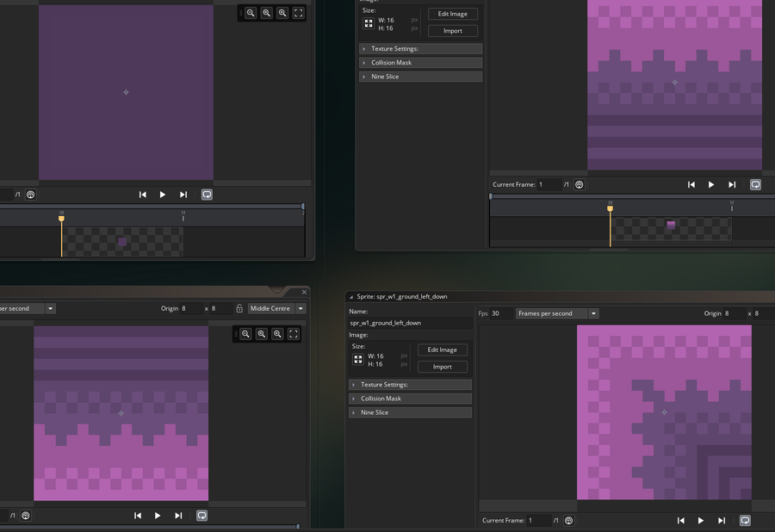Select the playhead marker in top-right timeline
The width and height of the screenshot is (775, 532).
point(610,208)
